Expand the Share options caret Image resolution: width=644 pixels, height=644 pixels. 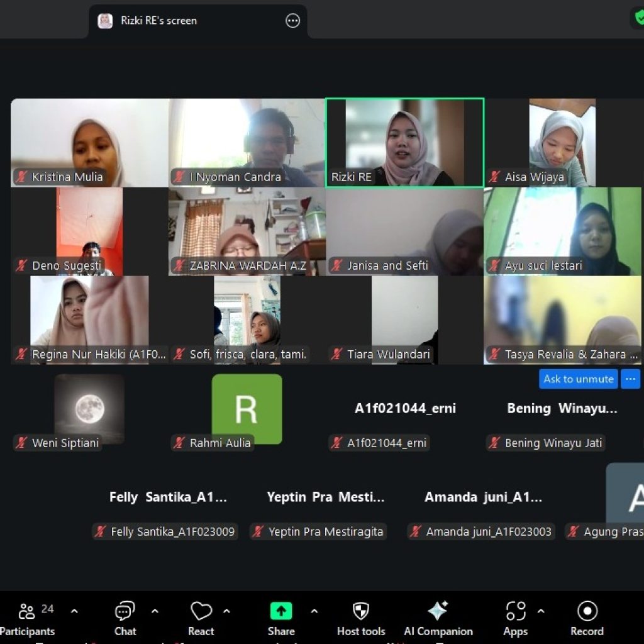pos(314,611)
